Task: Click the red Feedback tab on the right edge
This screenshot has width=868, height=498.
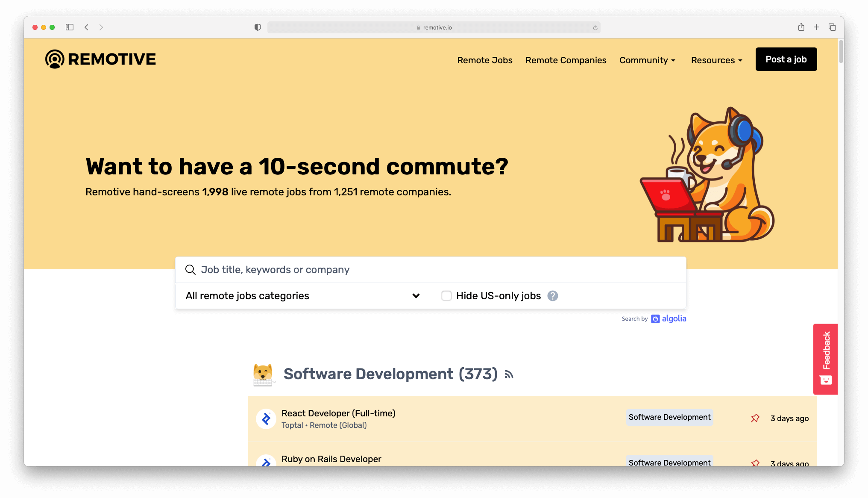Action: coord(825,359)
